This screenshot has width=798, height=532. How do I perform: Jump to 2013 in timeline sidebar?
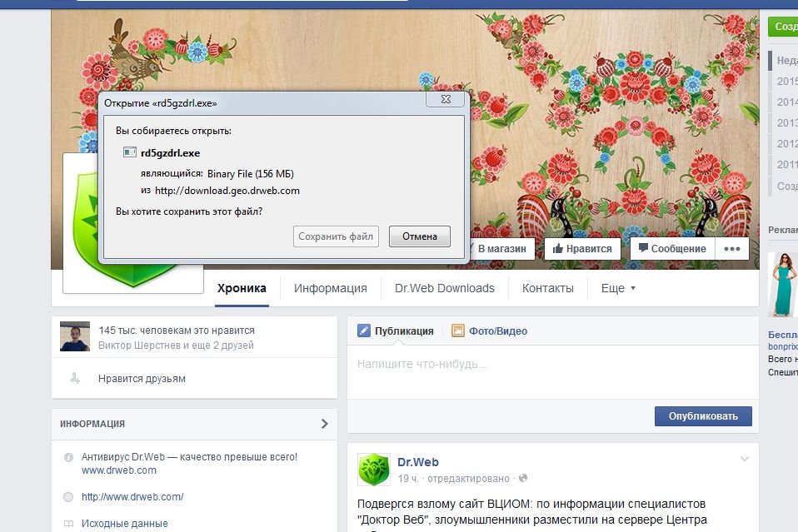787,122
